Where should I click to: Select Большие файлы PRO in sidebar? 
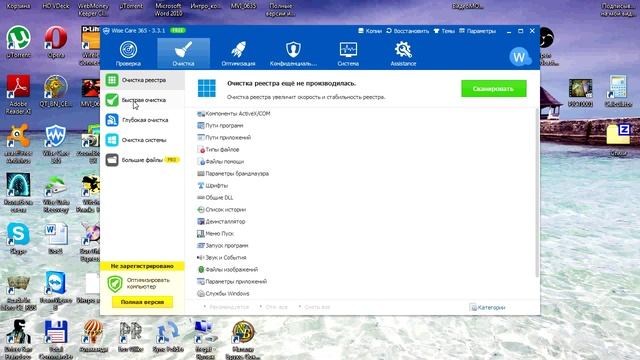pos(142,160)
